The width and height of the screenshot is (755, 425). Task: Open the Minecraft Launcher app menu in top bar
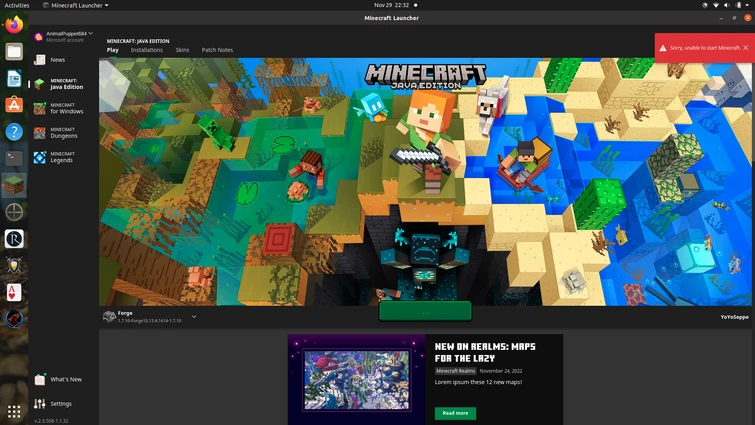click(x=76, y=5)
